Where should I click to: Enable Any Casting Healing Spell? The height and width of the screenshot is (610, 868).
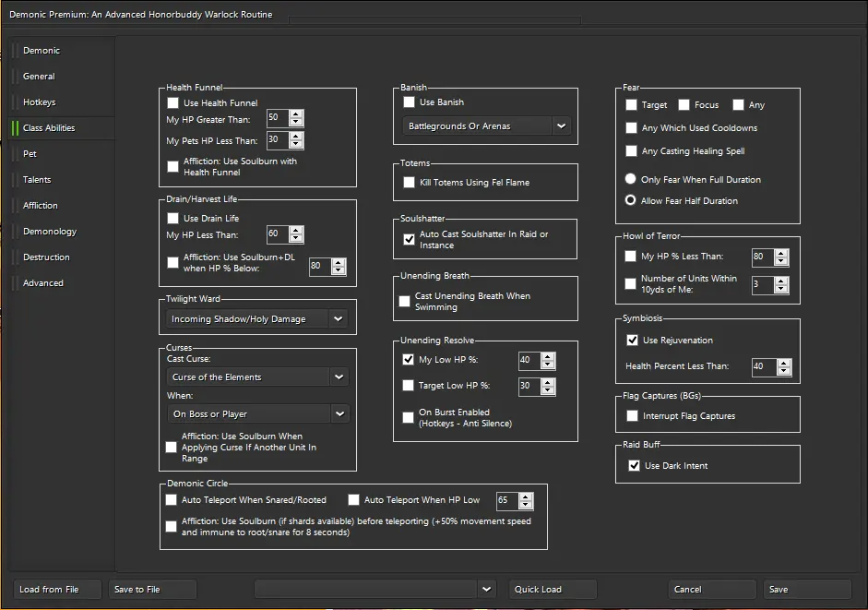(631, 150)
